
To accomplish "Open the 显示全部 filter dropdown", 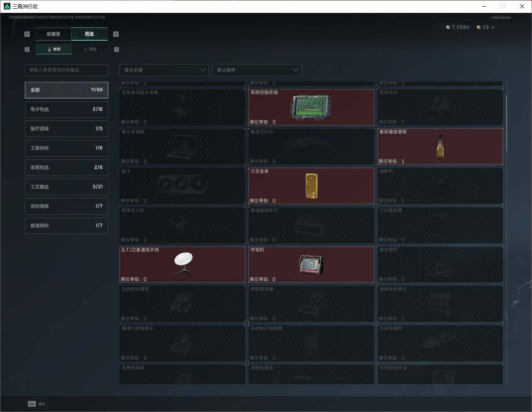I will [x=164, y=70].
